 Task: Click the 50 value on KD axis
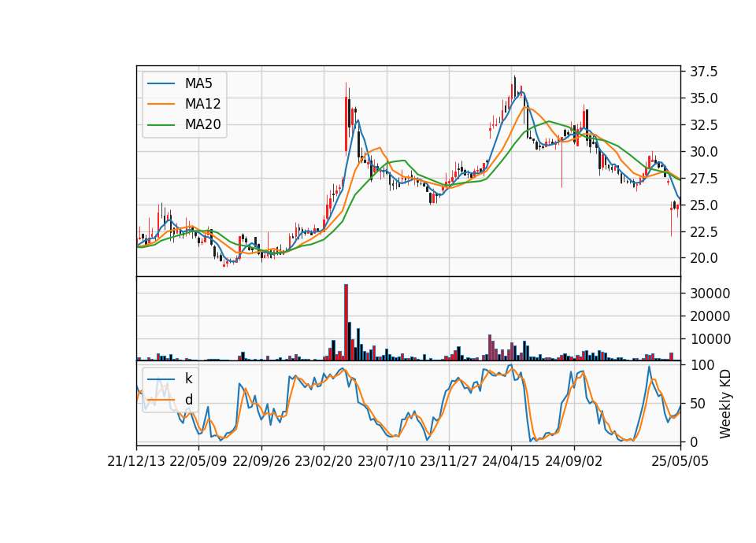[x=697, y=403]
